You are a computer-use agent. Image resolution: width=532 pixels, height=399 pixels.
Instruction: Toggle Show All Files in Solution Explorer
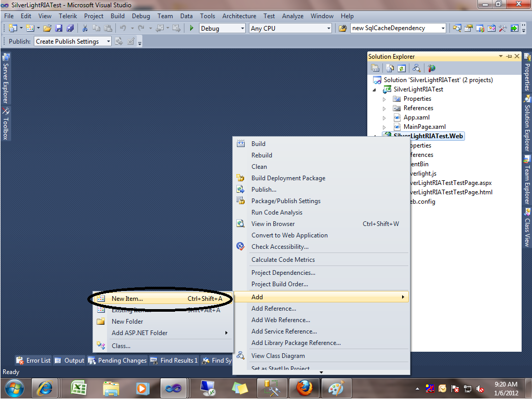click(x=390, y=68)
